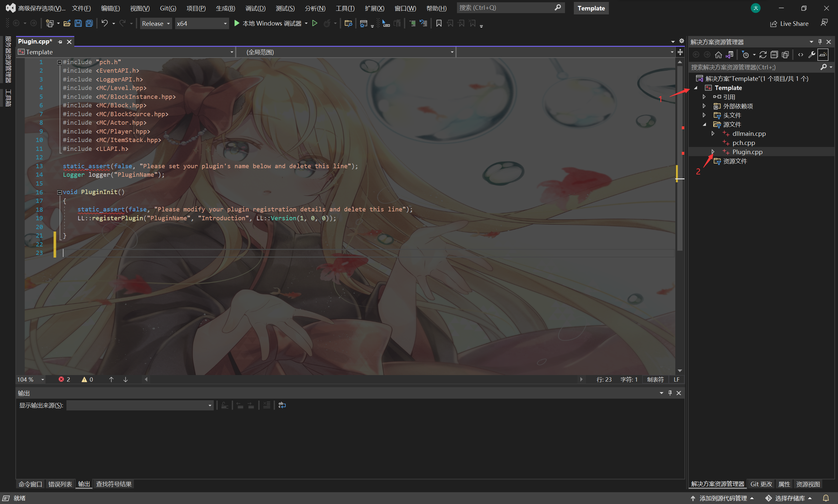Select the 资源文件 folder
The height and width of the screenshot is (504, 838).
(735, 161)
